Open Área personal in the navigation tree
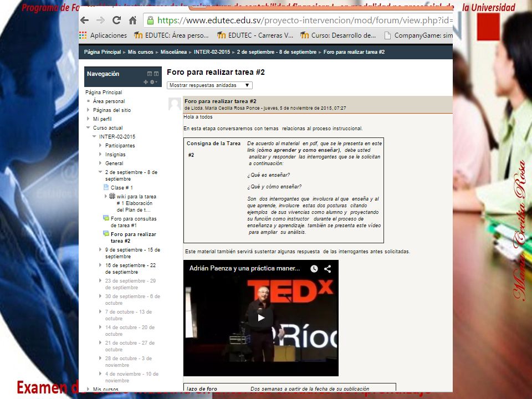 pos(109,101)
